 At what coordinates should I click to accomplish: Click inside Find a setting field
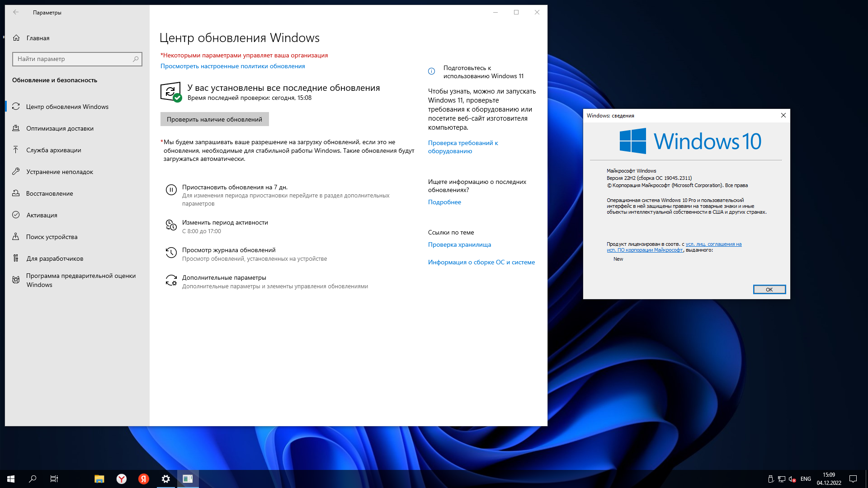click(x=72, y=59)
